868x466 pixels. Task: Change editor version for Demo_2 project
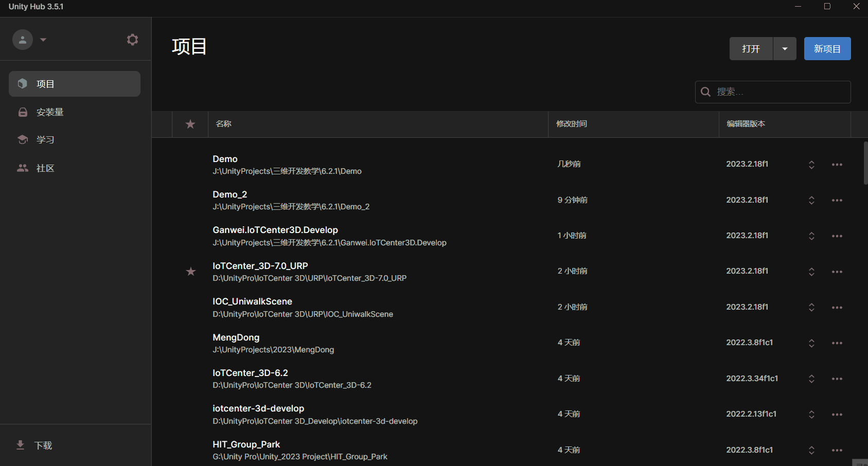(x=811, y=200)
